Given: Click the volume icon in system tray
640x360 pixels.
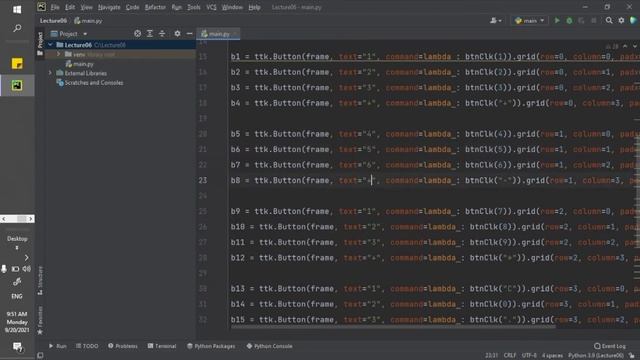Looking at the screenshot, I should [x=27, y=269].
